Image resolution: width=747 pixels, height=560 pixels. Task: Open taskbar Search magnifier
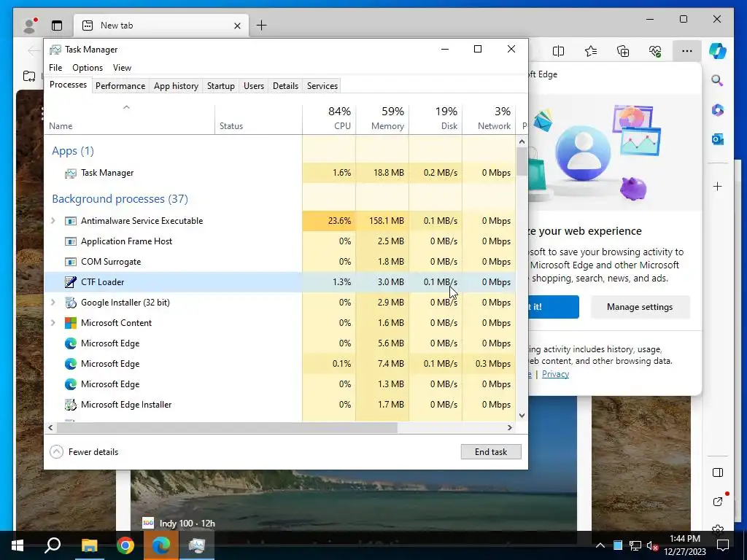pyautogui.click(x=53, y=545)
